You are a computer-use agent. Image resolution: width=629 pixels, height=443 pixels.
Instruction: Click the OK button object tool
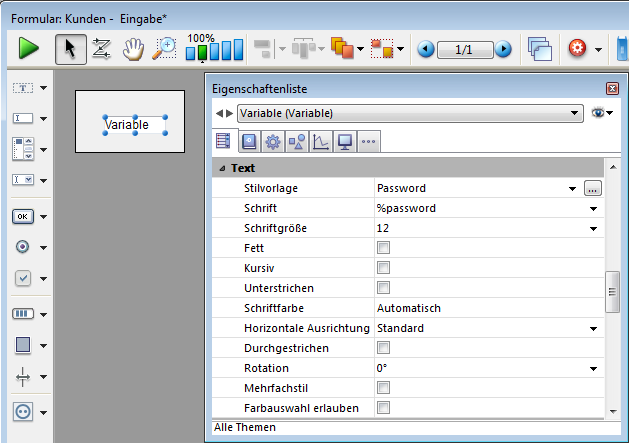tap(23, 216)
